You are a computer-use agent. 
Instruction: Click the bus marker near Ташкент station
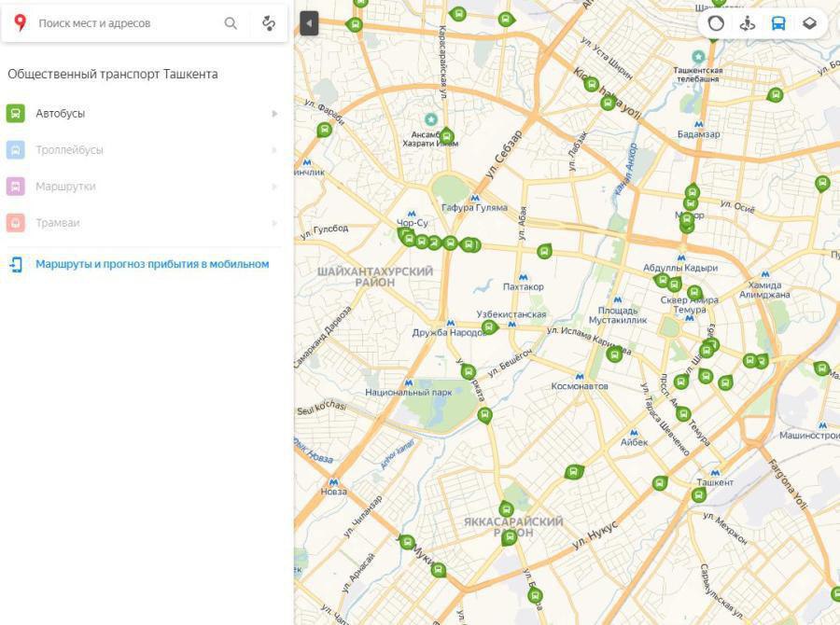(x=698, y=494)
